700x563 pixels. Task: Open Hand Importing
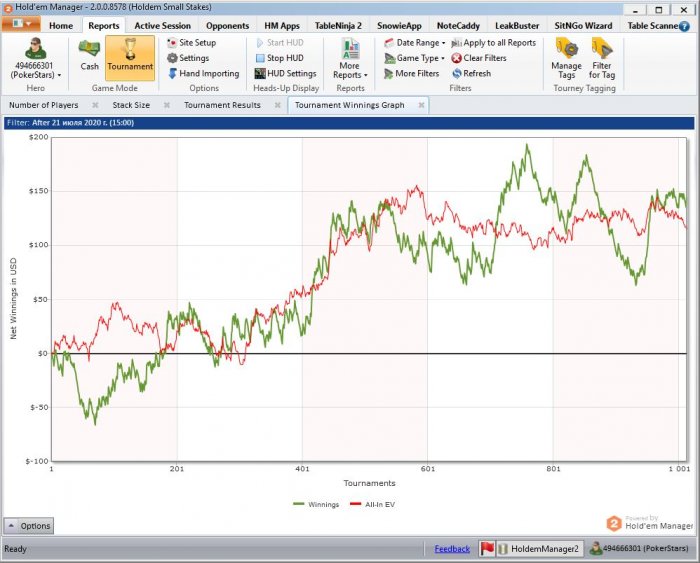[x=204, y=73]
